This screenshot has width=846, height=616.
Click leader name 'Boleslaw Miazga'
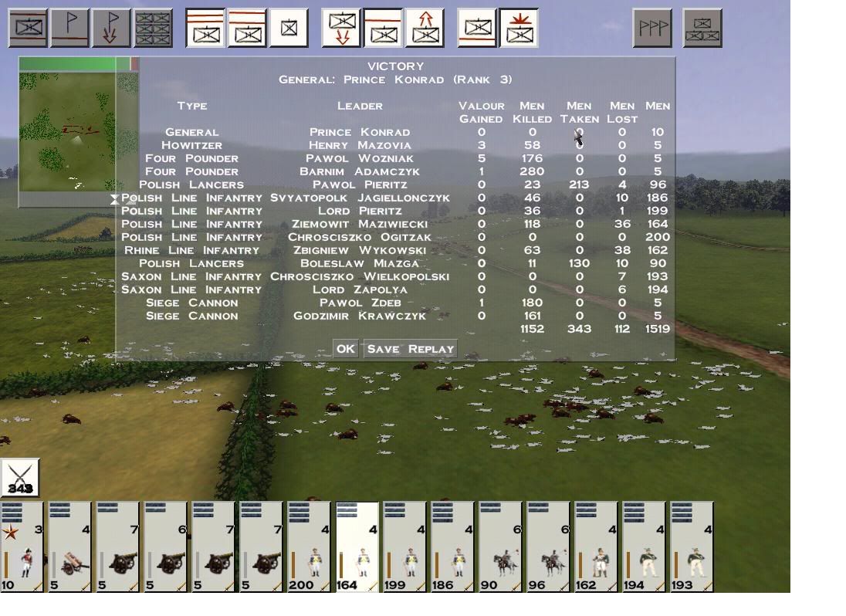[x=360, y=263]
